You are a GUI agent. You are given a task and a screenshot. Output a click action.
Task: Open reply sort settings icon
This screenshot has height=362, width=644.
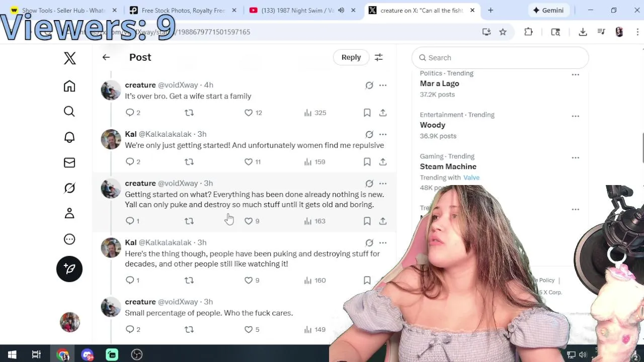(x=379, y=57)
